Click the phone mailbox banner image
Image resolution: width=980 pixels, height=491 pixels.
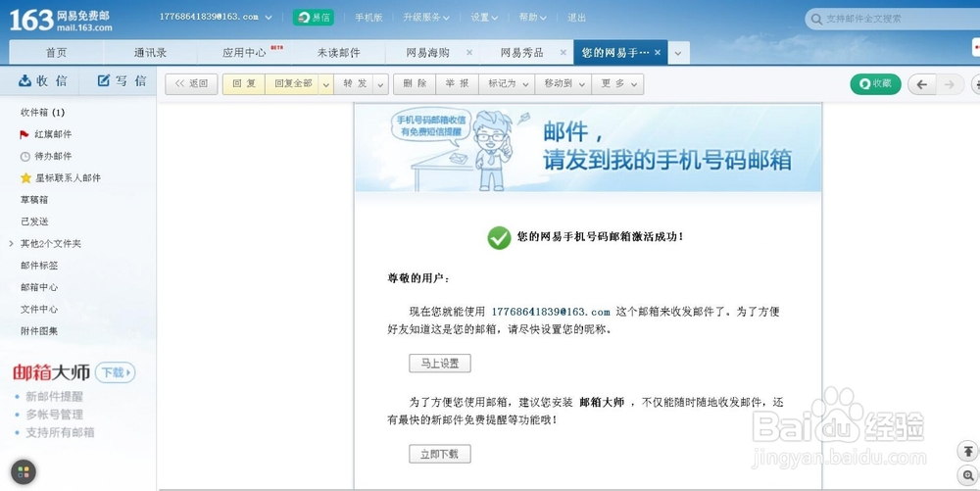click(x=588, y=148)
